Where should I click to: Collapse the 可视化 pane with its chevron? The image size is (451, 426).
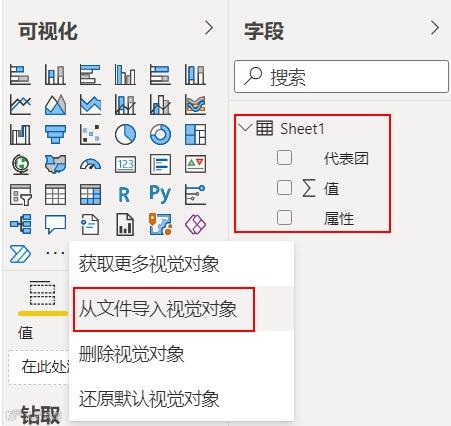(x=209, y=28)
